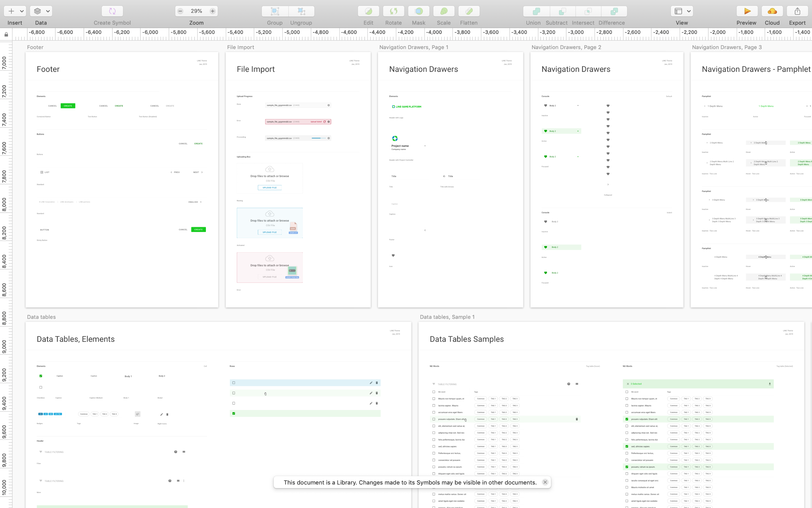Select the File Import artboard title

241,47
